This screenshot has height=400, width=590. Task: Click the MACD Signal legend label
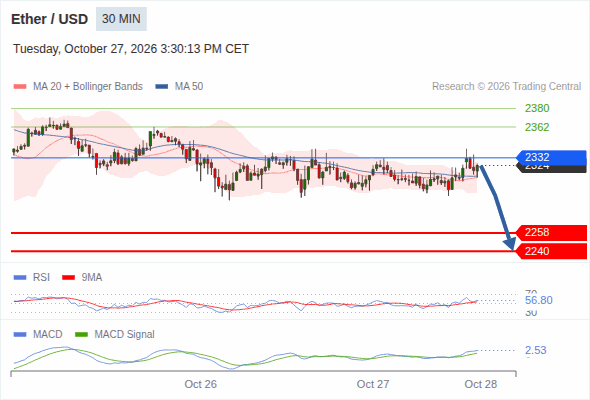pyautogui.click(x=125, y=335)
